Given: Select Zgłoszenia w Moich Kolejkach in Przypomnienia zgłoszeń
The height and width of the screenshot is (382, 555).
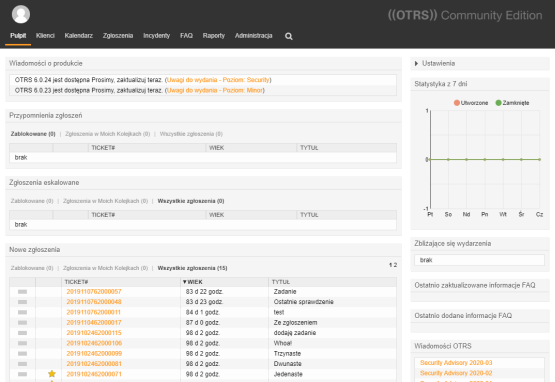Looking at the screenshot, I should click(108, 134).
